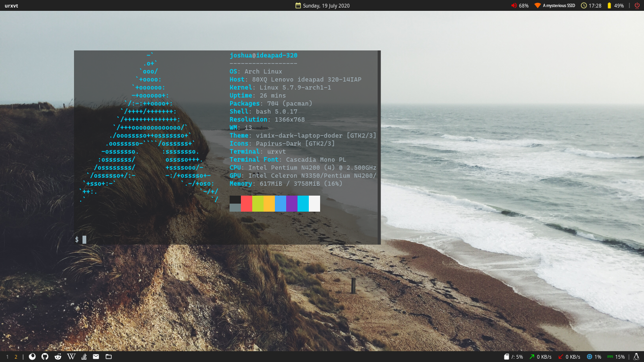Click the calendar icon in the top bar
Image resolution: width=644 pixels, height=362 pixels.
(298, 6)
